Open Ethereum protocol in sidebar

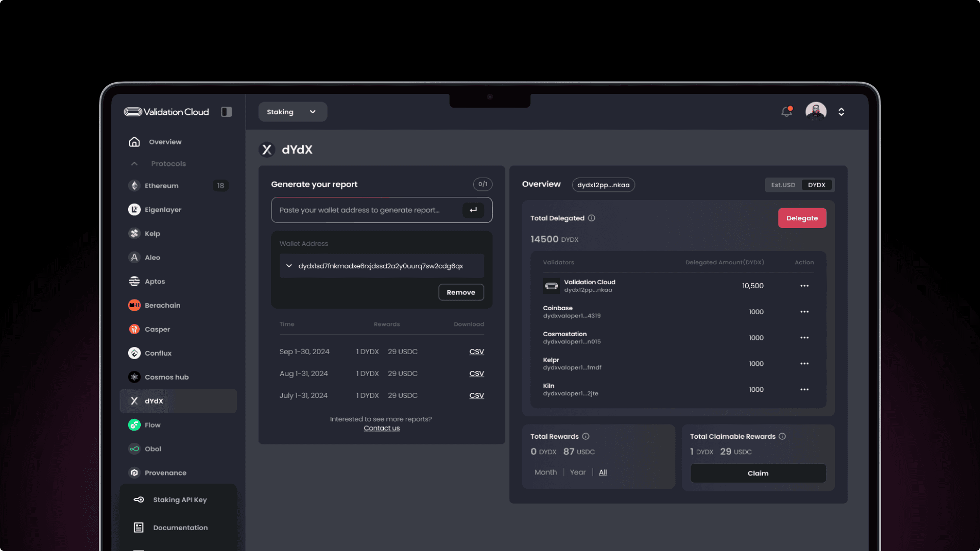(161, 186)
